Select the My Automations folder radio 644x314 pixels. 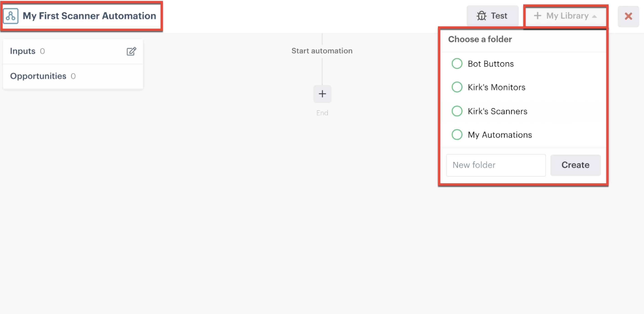[457, 135]
